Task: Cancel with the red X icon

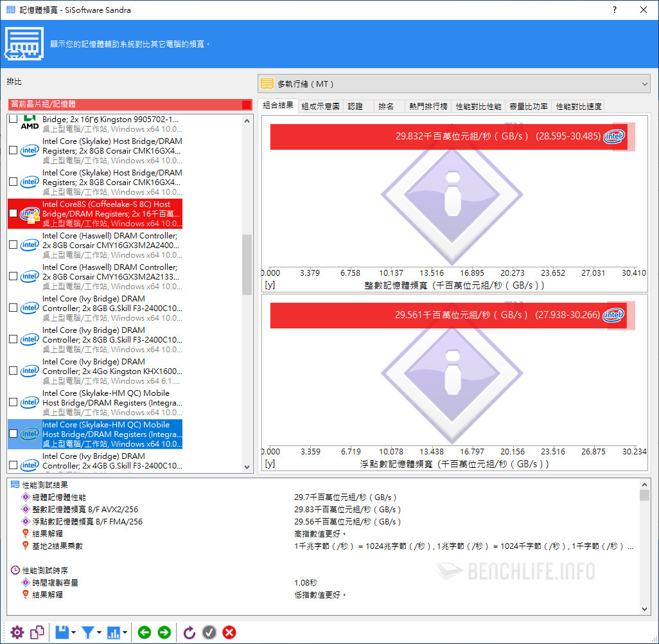Action: click(x=229, y=632)
